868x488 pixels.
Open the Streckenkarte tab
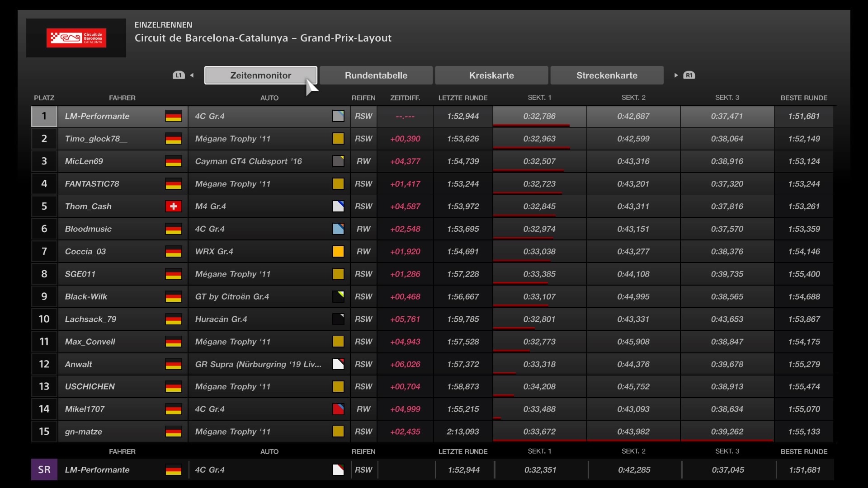point(607,75)
